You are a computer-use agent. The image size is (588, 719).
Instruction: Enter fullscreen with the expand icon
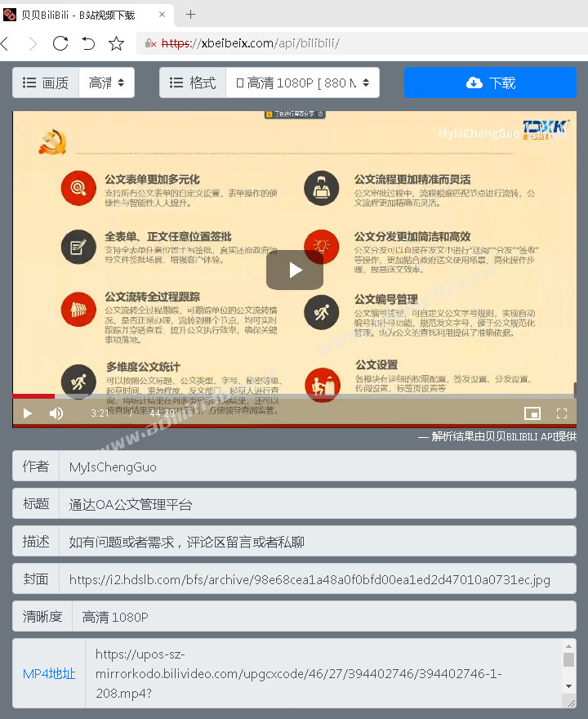[561, 413]
